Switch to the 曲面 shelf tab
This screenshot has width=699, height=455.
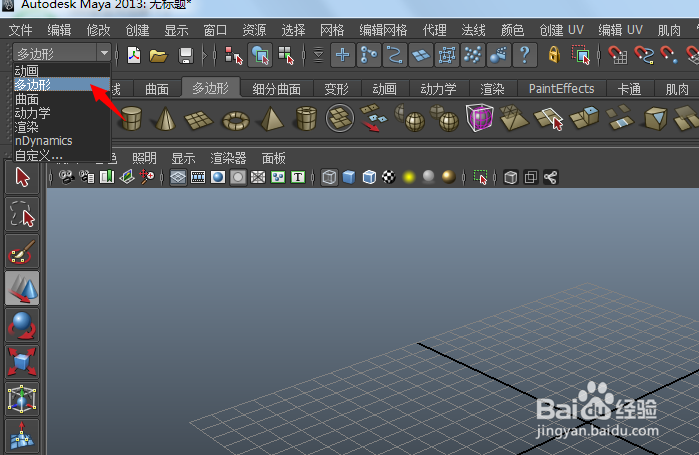pos(157,89)
